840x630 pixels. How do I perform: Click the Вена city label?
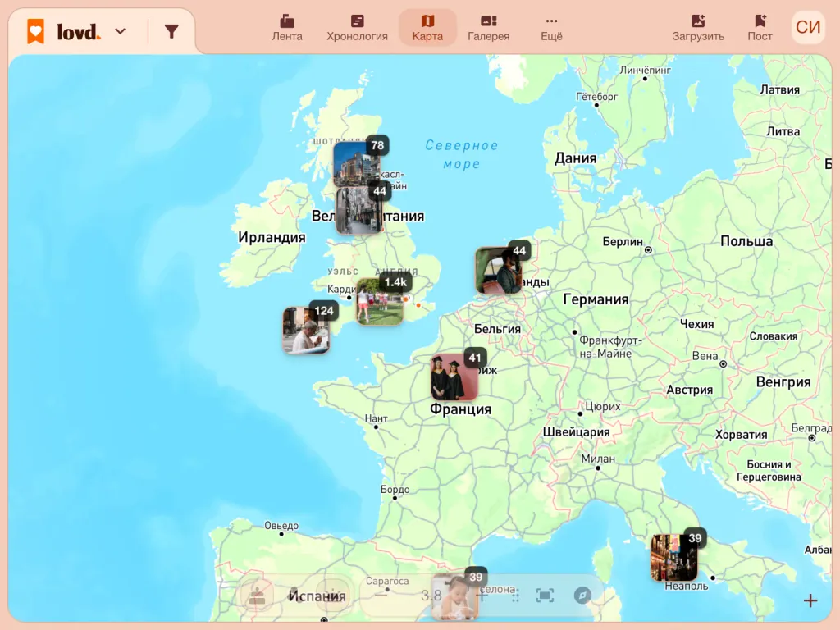[705, 356]
